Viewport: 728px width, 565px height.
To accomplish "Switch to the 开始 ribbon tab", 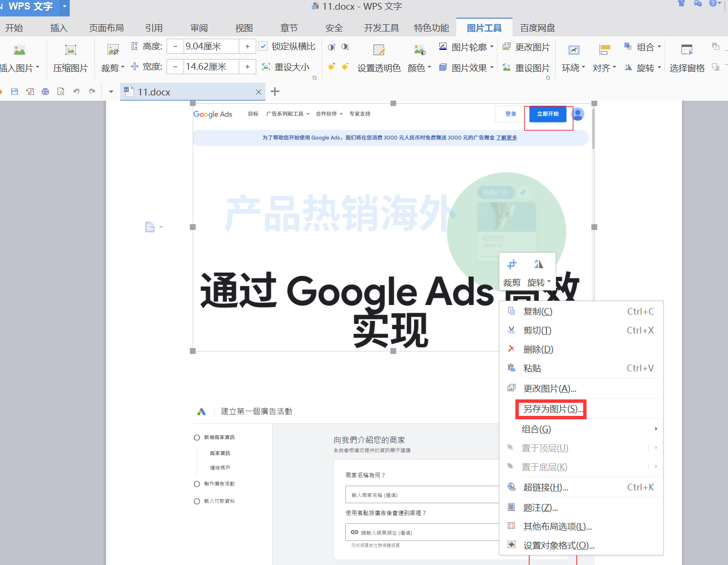I will [x=14, y=28].
